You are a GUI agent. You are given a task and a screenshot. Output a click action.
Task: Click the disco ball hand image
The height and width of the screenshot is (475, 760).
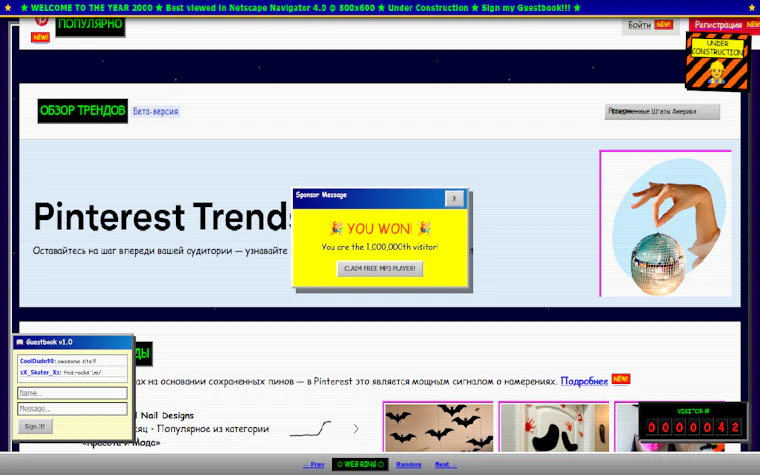[665, 223]
